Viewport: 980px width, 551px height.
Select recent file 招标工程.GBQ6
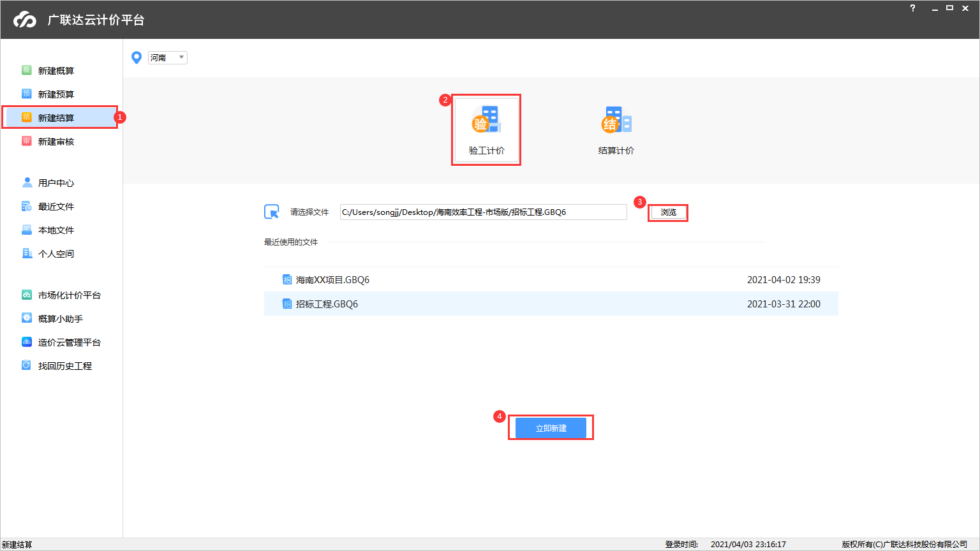[551, 304]
